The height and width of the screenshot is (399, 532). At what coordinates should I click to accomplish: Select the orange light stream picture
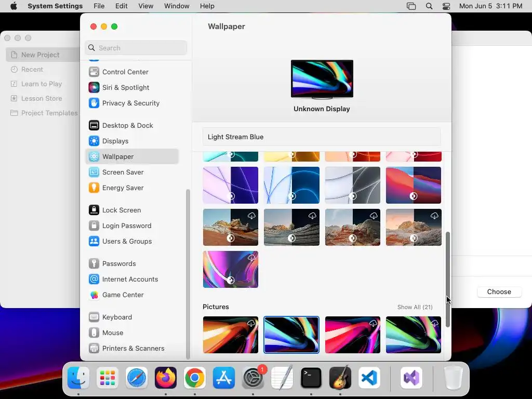tap(230, 335)
